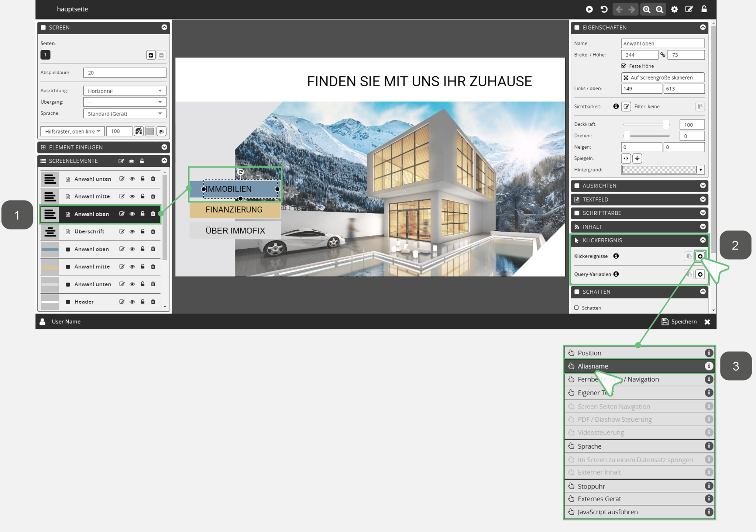Open the Ausrichtung dropdown showing Horizontal

click(125, 91)
